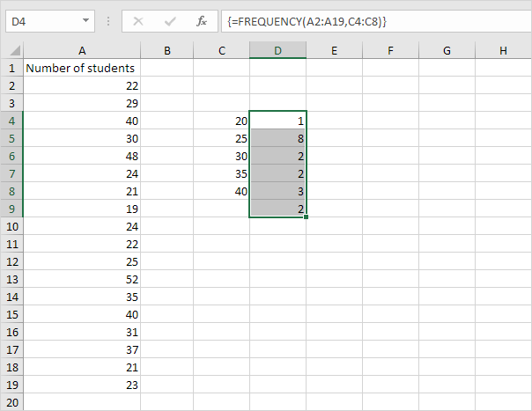Click the Number of students cell
The width and height of the screenshot is (532, 411).
coord(82,68)
